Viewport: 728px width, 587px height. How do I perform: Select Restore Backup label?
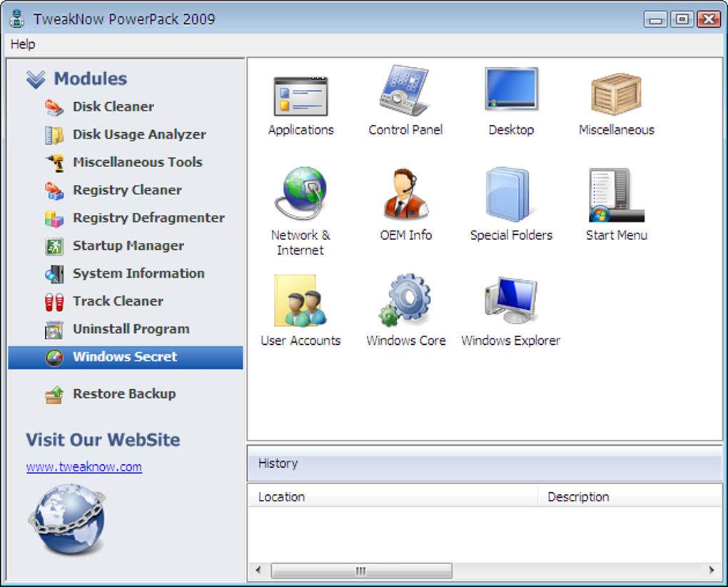point(124,394)
